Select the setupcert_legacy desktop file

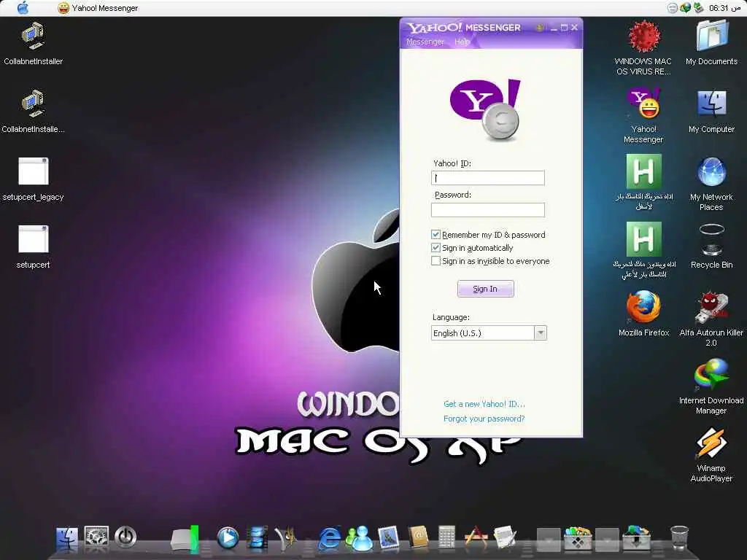33,179
